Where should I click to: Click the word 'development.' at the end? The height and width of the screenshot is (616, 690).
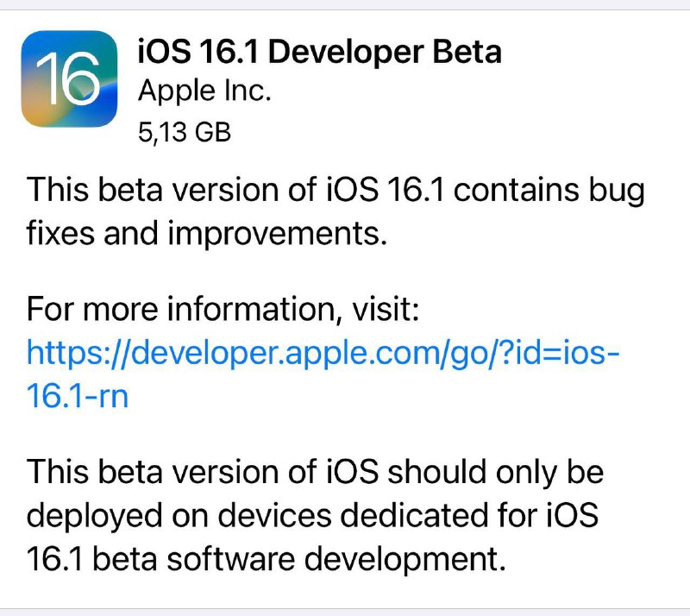(405, 561)
